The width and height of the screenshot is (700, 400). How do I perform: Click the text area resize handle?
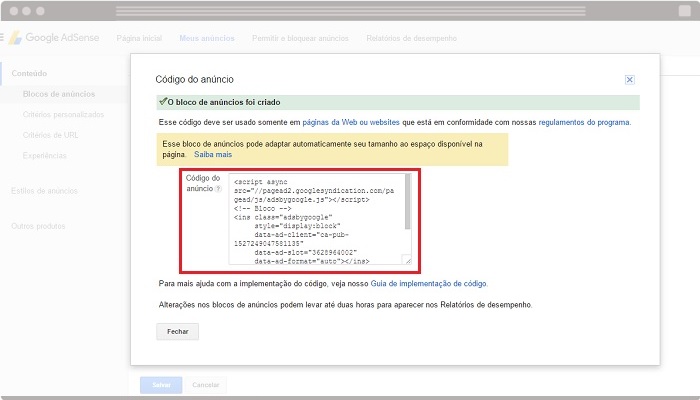tap(407, 260)
